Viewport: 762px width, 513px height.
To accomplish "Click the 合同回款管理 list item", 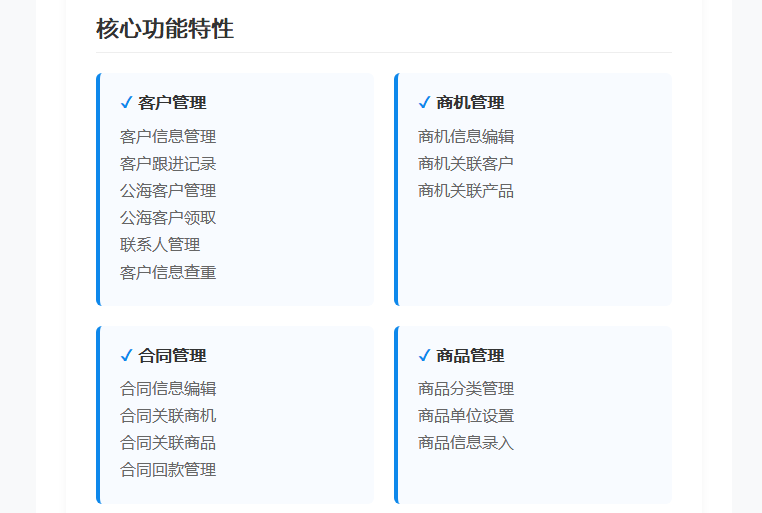I will [x=168, y=470].
